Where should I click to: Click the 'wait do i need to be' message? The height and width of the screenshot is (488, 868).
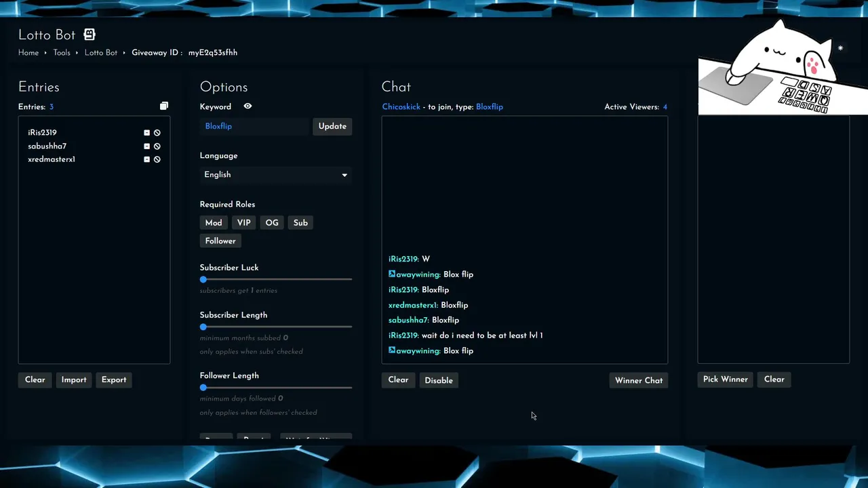(465, 335)
